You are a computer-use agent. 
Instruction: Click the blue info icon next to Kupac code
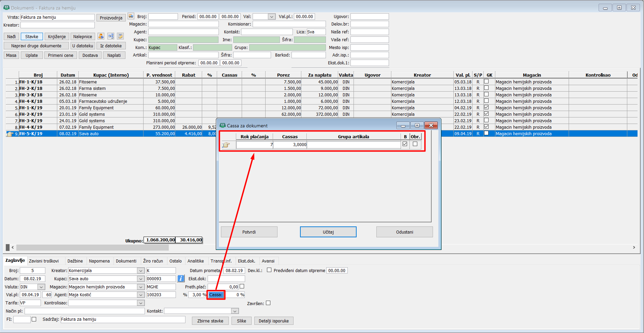click(x=181, y=279)
